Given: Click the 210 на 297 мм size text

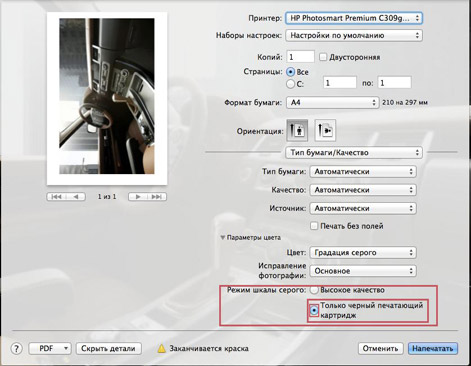Looking at the screenshot, I should pyautogui.click(x=405, y=103).
